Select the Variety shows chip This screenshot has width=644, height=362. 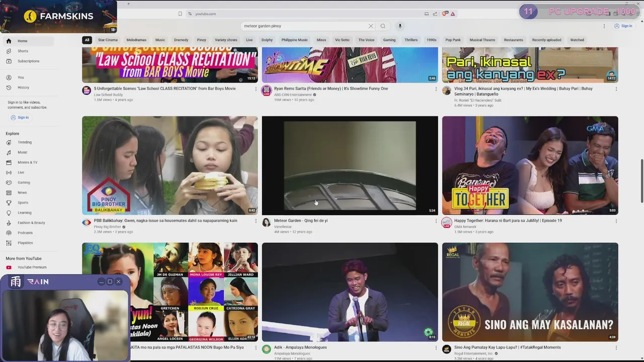tap(226, 40)
